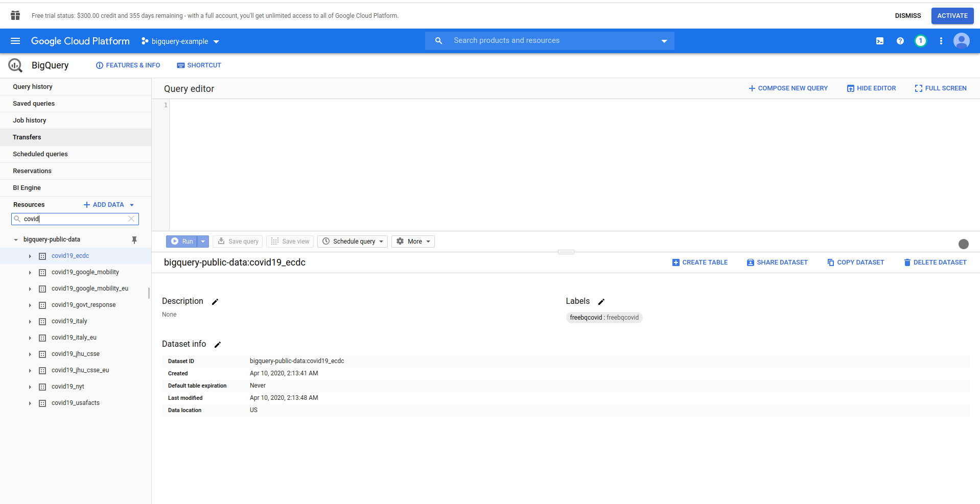980x504 pixels.
Task: Open the SHORTCUT keyboard link
Action: coord(199,65)
